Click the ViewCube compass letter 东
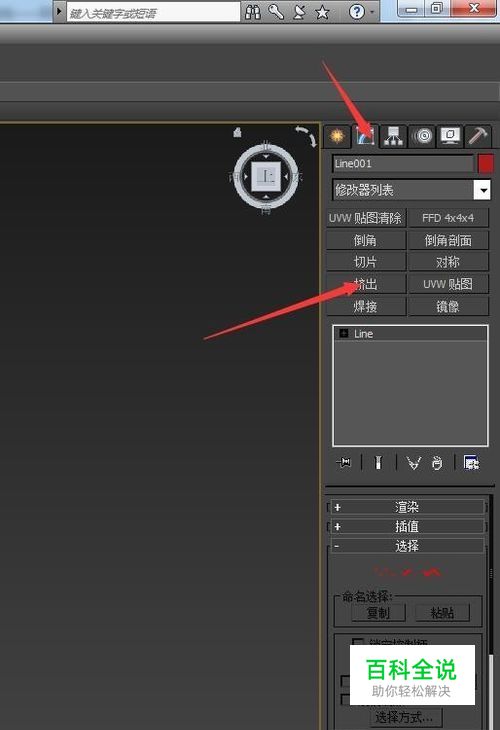 tap(297, 177)
